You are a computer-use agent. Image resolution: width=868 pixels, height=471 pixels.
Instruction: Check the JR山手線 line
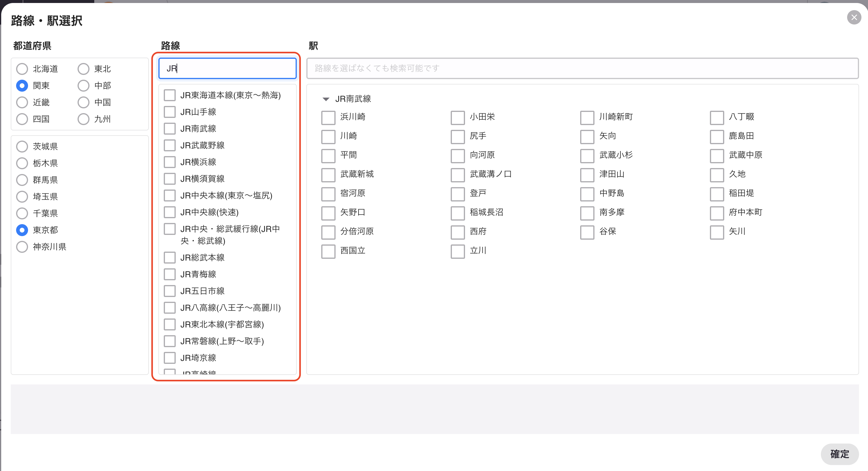(x=169, y=112)
